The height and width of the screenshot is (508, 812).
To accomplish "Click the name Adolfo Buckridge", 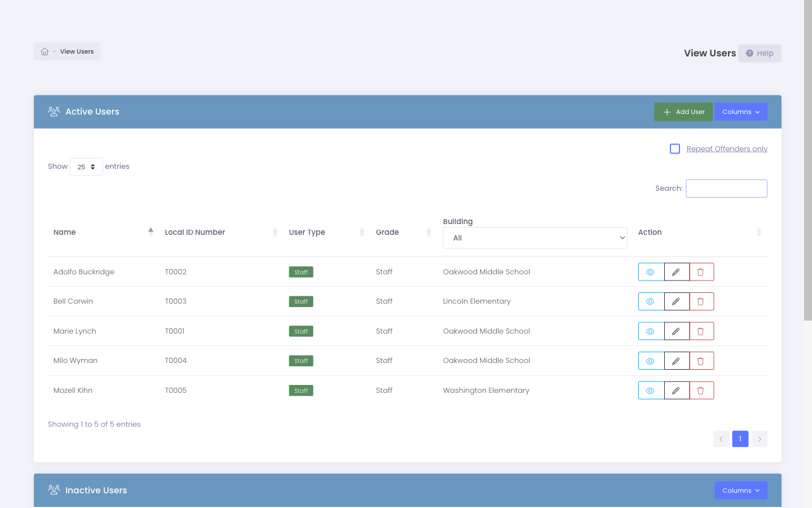I will pyautogui.click(x=84, y=271).
